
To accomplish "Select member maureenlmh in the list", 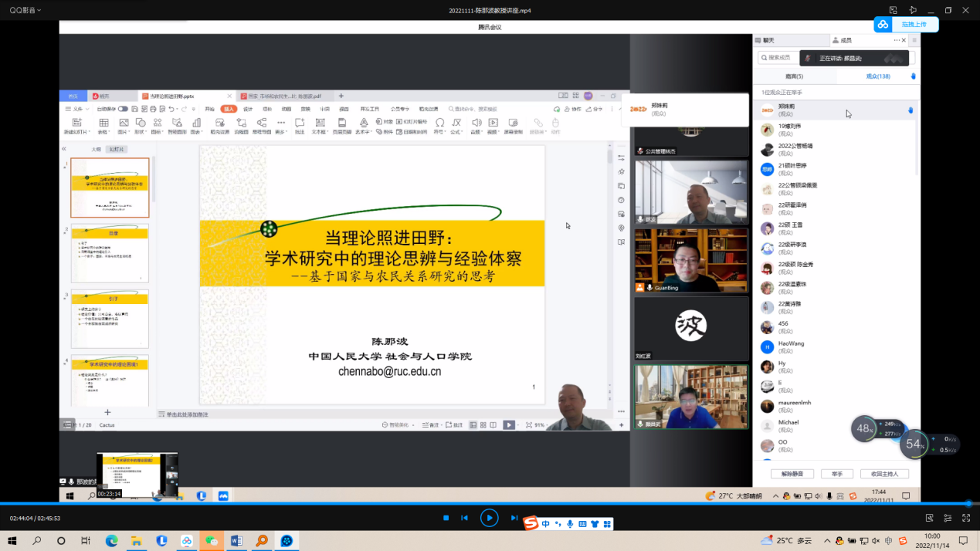I will [x=834, y=407].
